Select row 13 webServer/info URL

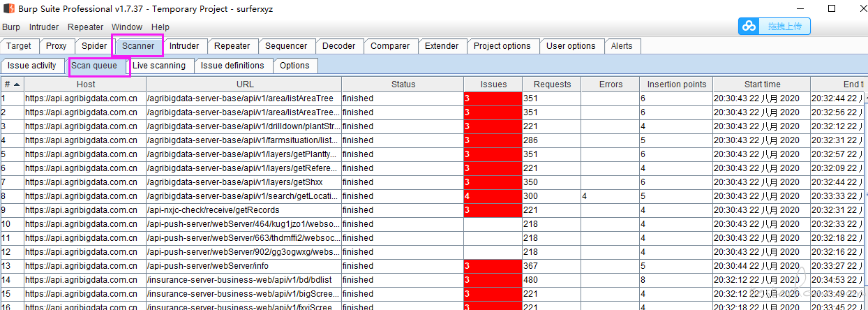244,266
